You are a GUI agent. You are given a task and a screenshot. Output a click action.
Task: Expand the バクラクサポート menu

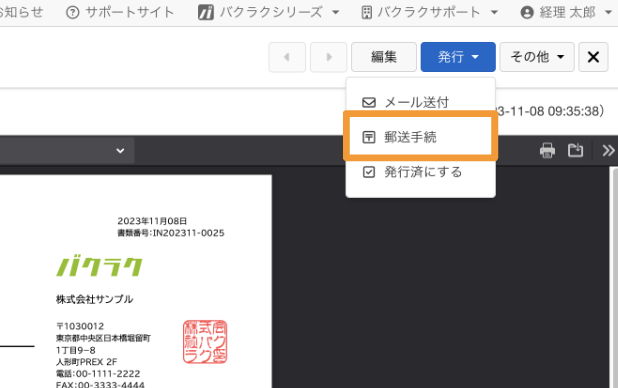coord(430,13)
